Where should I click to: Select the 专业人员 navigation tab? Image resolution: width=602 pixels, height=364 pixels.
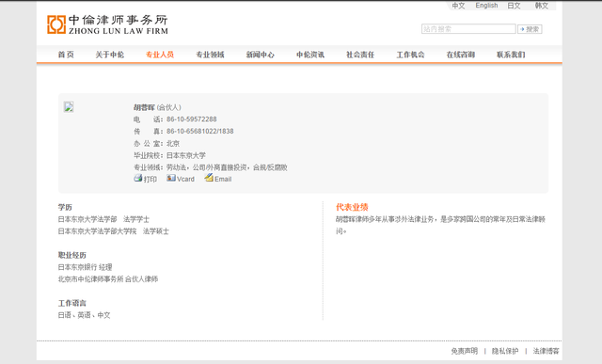coord(160,55)
